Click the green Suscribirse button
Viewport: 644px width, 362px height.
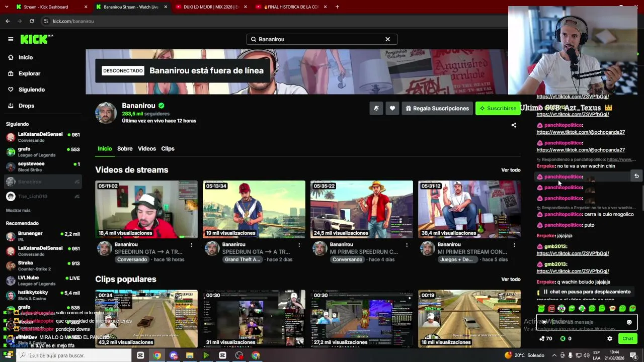click(498, 108)
